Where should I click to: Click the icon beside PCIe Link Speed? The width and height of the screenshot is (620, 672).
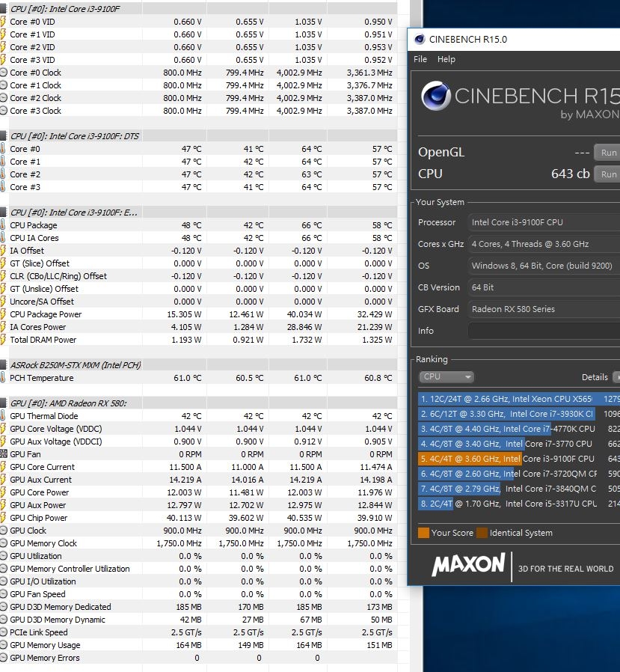[x=4, y=632]
